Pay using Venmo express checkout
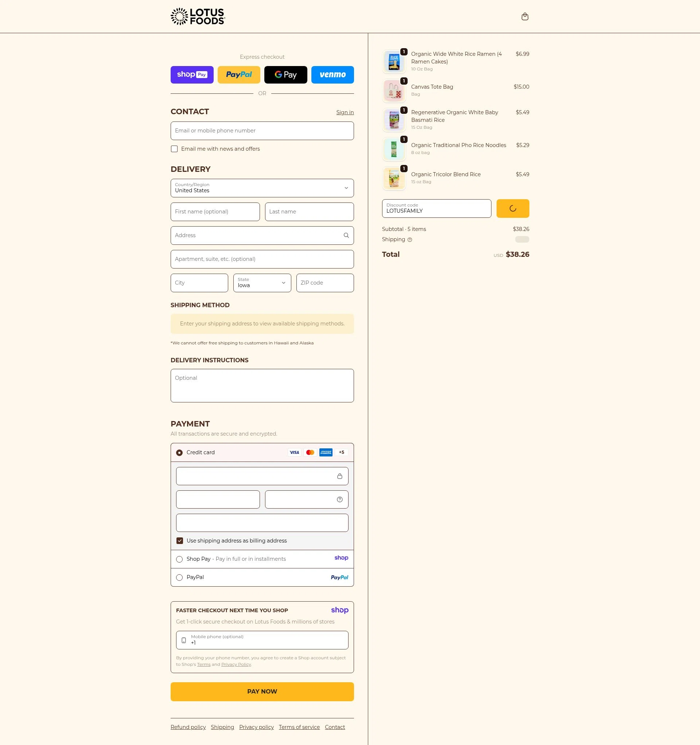Image resolution: width=700 pixels, height=745 pixels. 332,74
